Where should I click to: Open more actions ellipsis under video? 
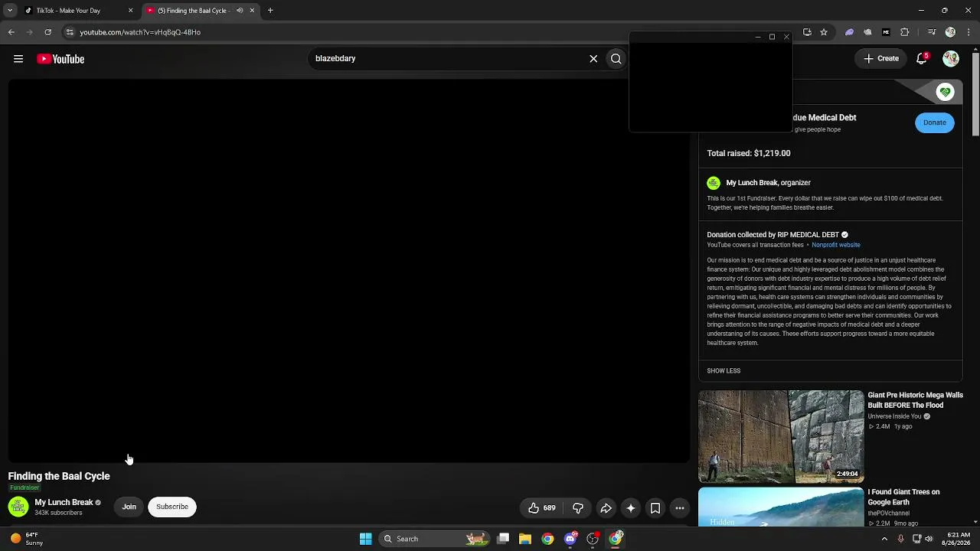click(x=680, y=508)
